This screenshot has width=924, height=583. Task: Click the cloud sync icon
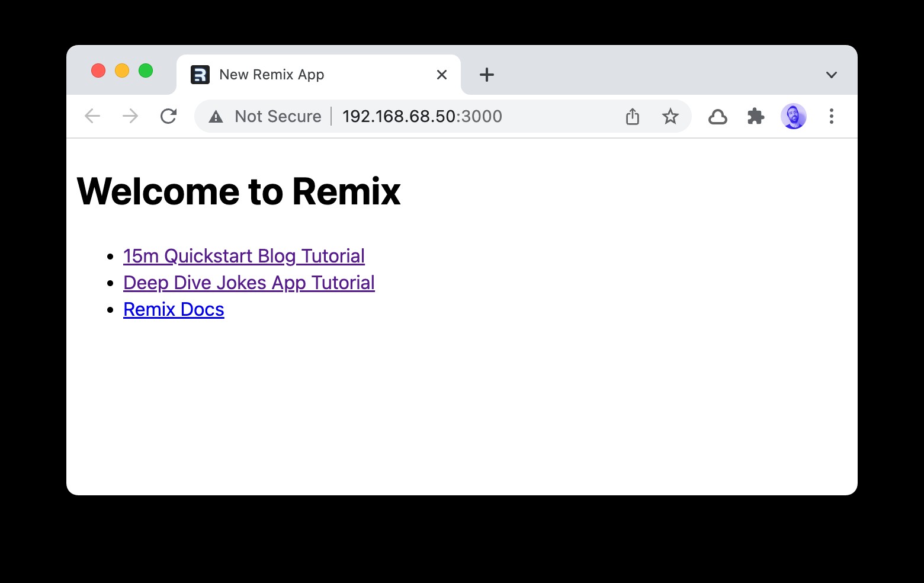pos(718,116)
